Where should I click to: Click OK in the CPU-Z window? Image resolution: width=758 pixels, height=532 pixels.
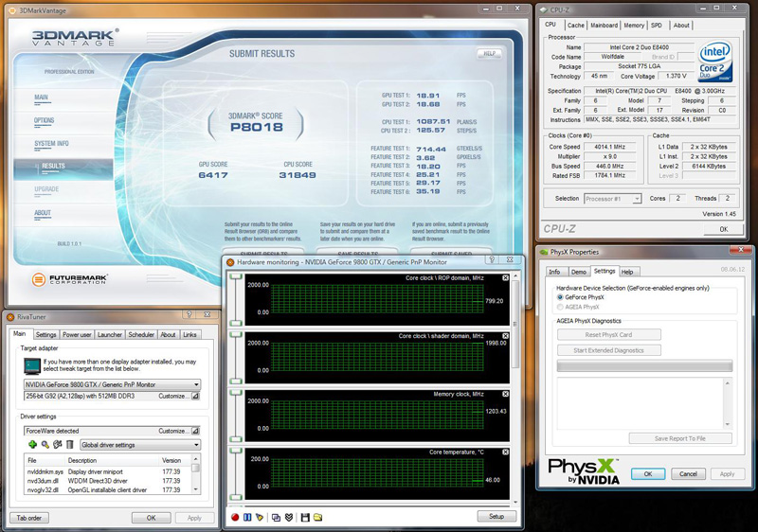pyautogui.click(x=723, y=229)
